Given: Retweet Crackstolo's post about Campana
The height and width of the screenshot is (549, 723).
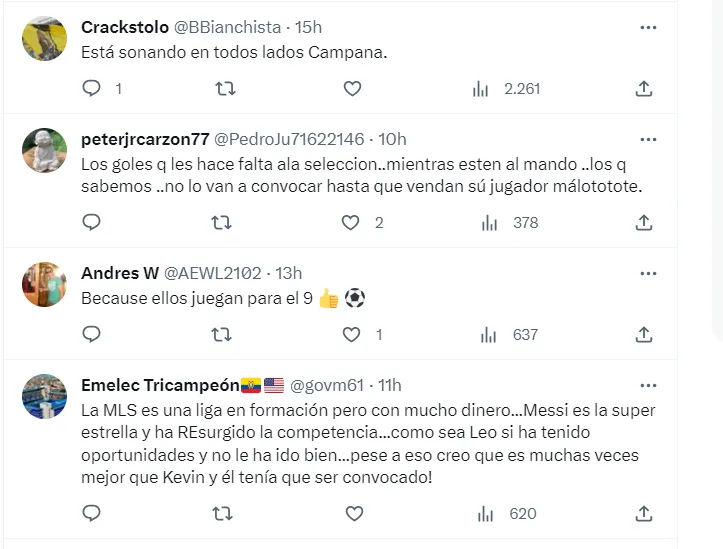Looking at the screenshot, I should 226,89.
